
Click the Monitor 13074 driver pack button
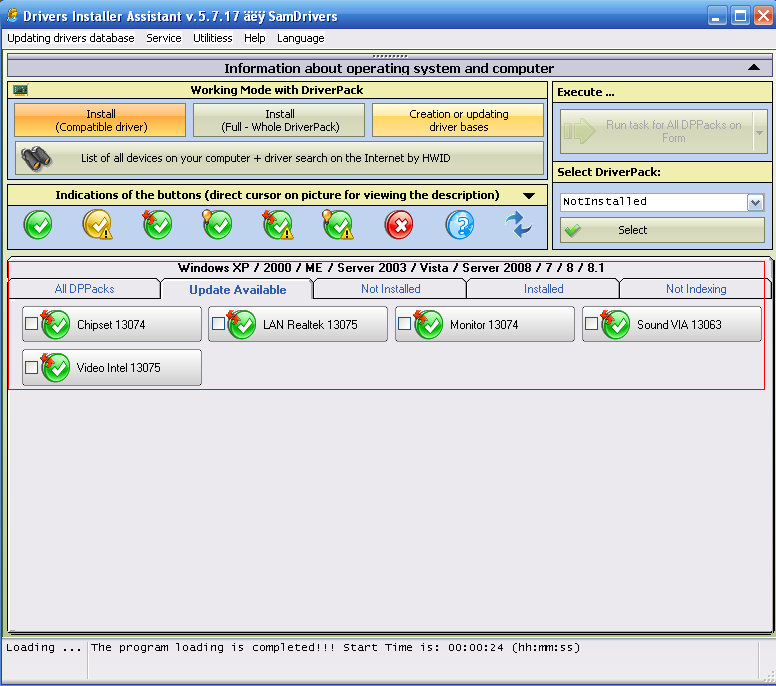tap(485, 324)
